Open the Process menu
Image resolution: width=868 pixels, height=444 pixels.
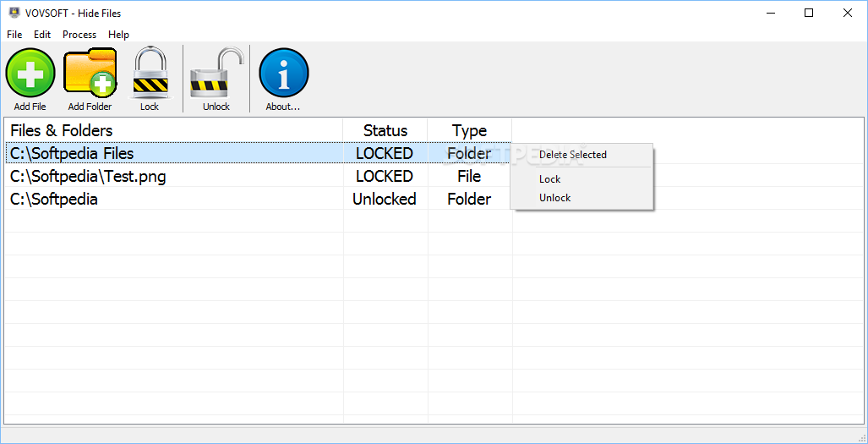point(79,35)
